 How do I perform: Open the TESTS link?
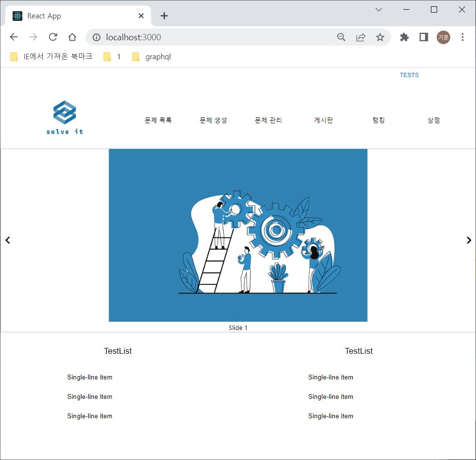409,75
